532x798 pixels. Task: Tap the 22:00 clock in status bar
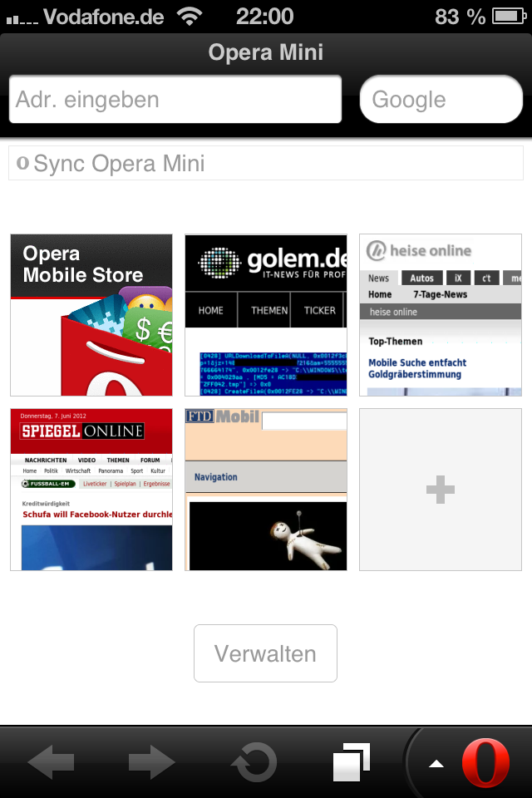pyautogui.click(x=264, y=17)
